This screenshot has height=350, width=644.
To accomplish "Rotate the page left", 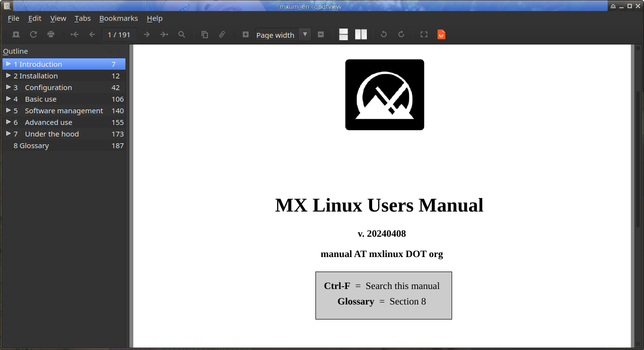I will [384, 34].
